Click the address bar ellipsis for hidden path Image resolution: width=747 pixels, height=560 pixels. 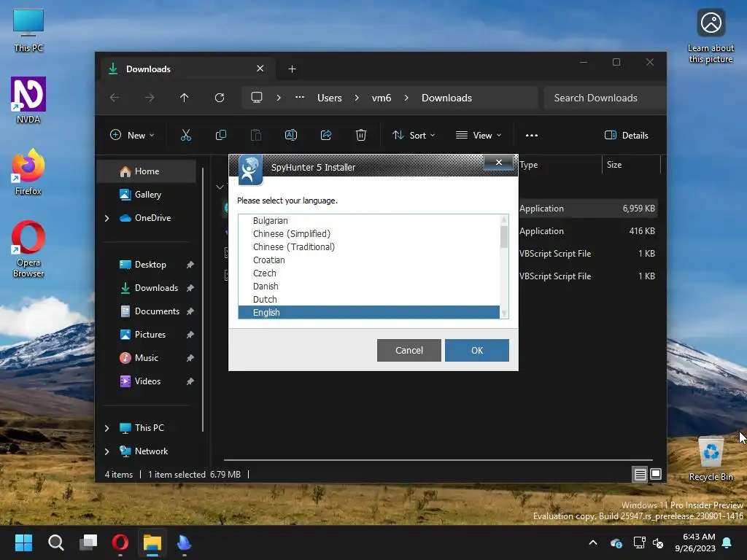(300, 97)
